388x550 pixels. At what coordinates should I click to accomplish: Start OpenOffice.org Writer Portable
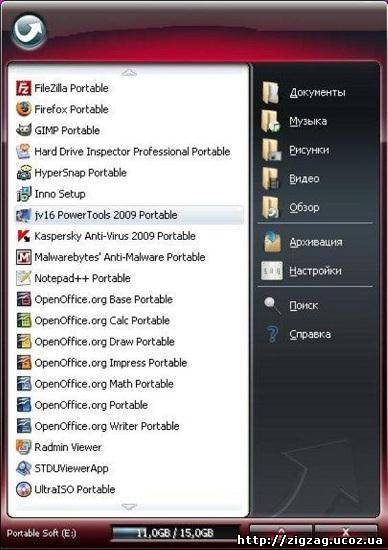pyautogui.click(x=129, y=426)
